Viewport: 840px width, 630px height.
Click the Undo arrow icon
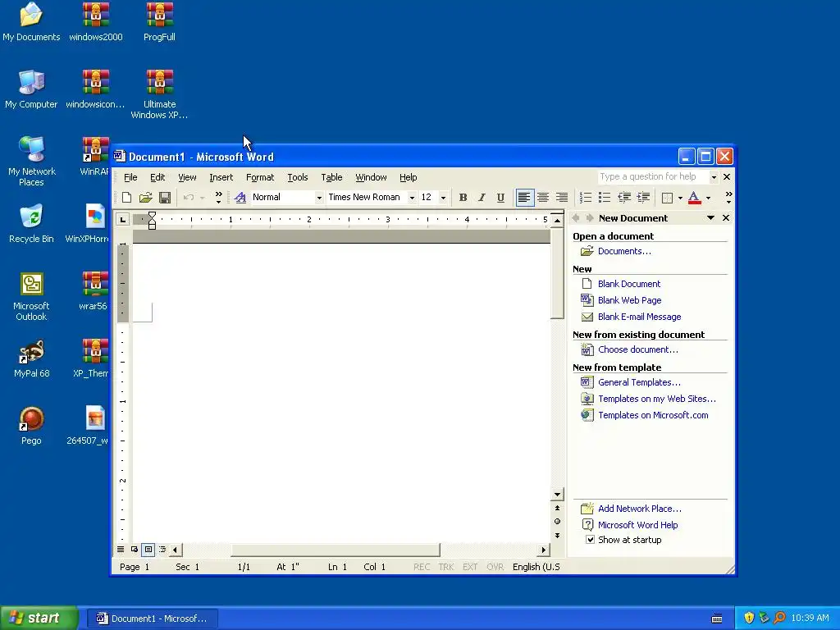pos(189,198)
